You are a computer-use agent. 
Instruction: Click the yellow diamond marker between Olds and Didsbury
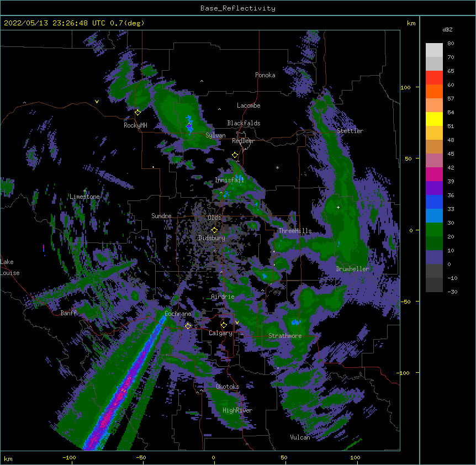click(214, 230)
